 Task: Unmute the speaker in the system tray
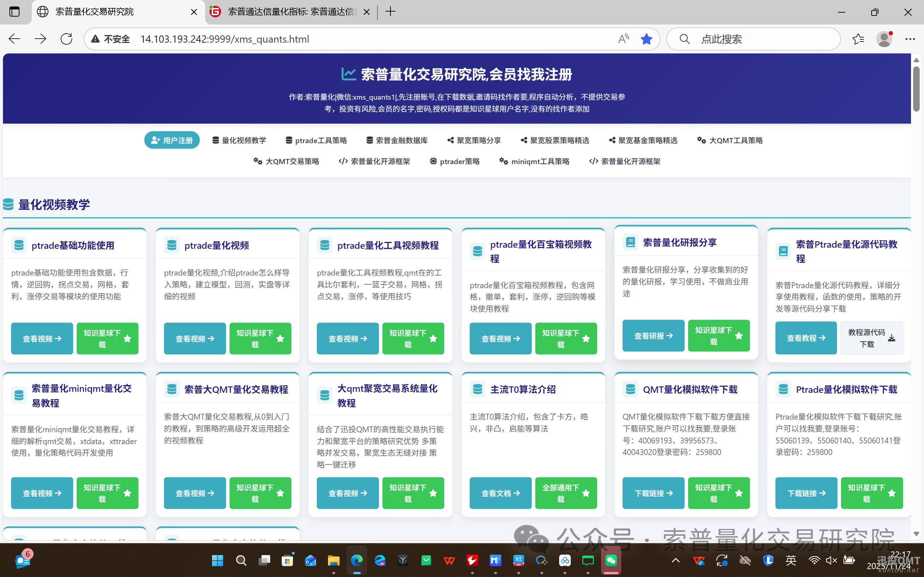click(831, 560)
